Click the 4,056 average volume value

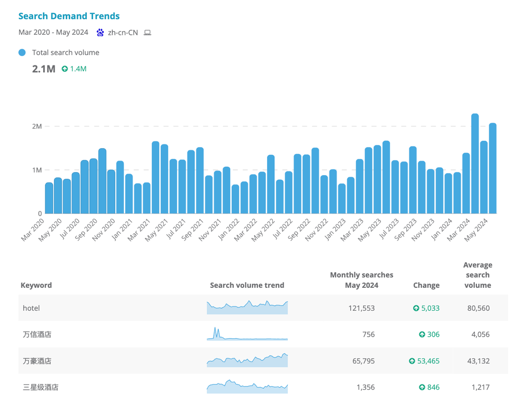(x=481, y=335)
